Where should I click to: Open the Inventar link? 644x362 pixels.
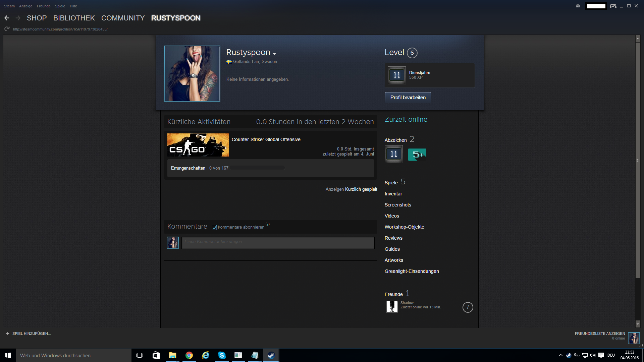pyautogui.click(x=393, y=194)
